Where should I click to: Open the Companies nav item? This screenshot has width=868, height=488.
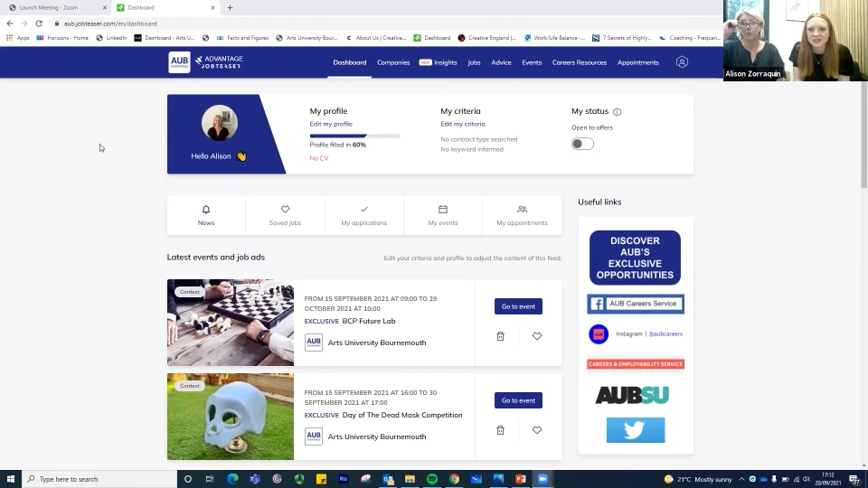(x=393, y=62)
